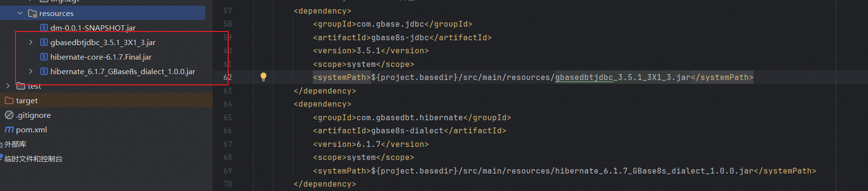Click the resources folder icon
Screen dimensions: 868x191
point(32,13)
